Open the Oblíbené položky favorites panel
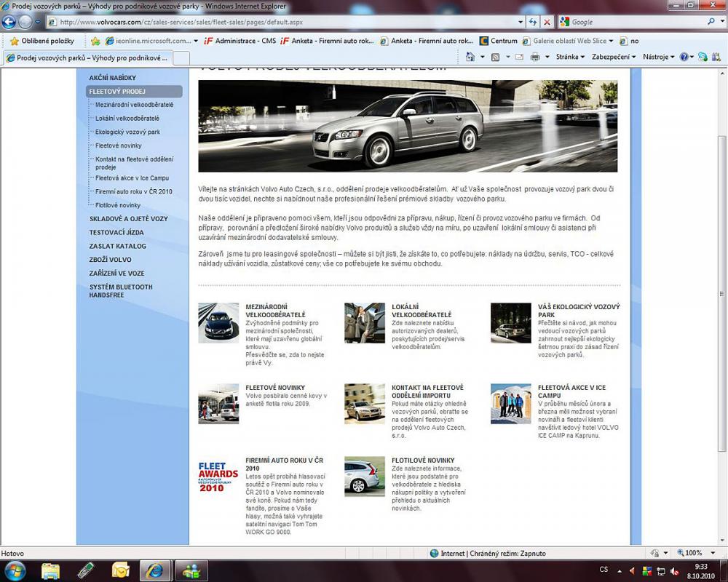Viewport: 728px width, 582px height. pyautogui.click(x=42, y=41)
